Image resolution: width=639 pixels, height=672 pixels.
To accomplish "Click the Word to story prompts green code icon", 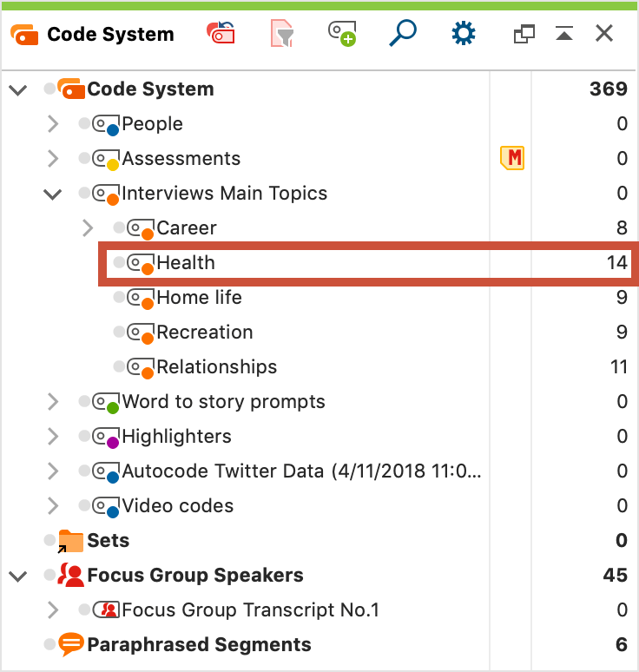I will tap(105, 403).
